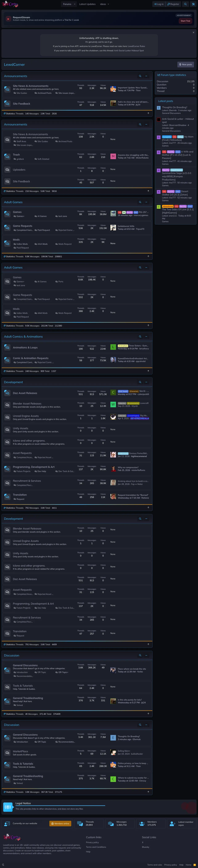Click the Log in button
This screenshot has width=198, height=868.
pos(159,4)
